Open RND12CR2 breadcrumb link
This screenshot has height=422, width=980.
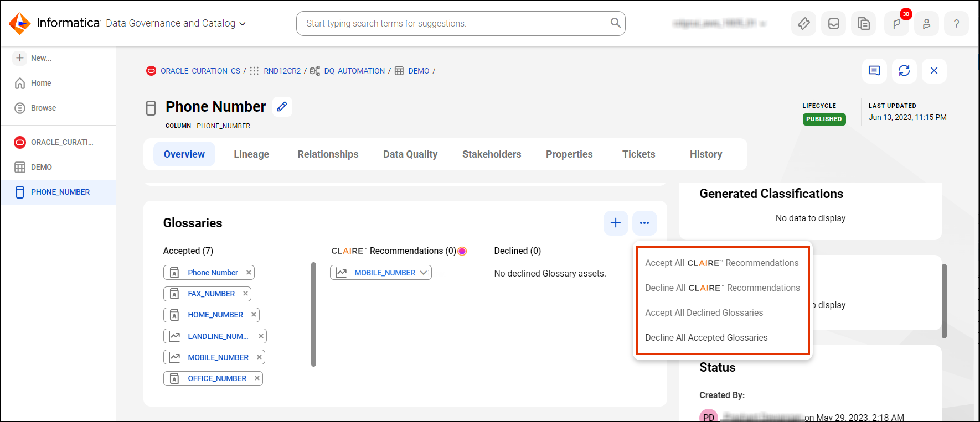[282, 71]
